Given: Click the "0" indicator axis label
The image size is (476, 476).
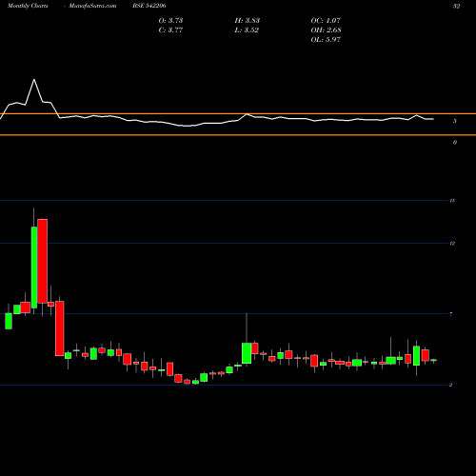Looking at the screenshot, I should click(455, 143).
